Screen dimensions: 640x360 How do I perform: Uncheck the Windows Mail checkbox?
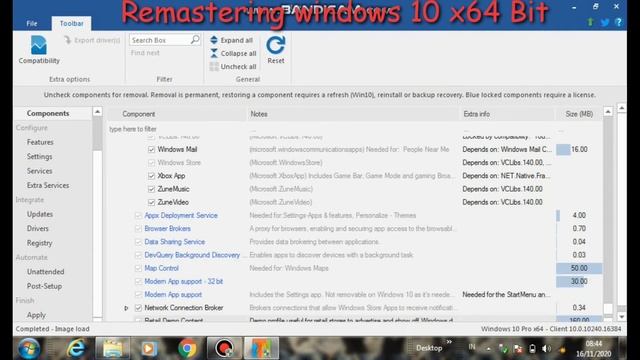[151, 150]
